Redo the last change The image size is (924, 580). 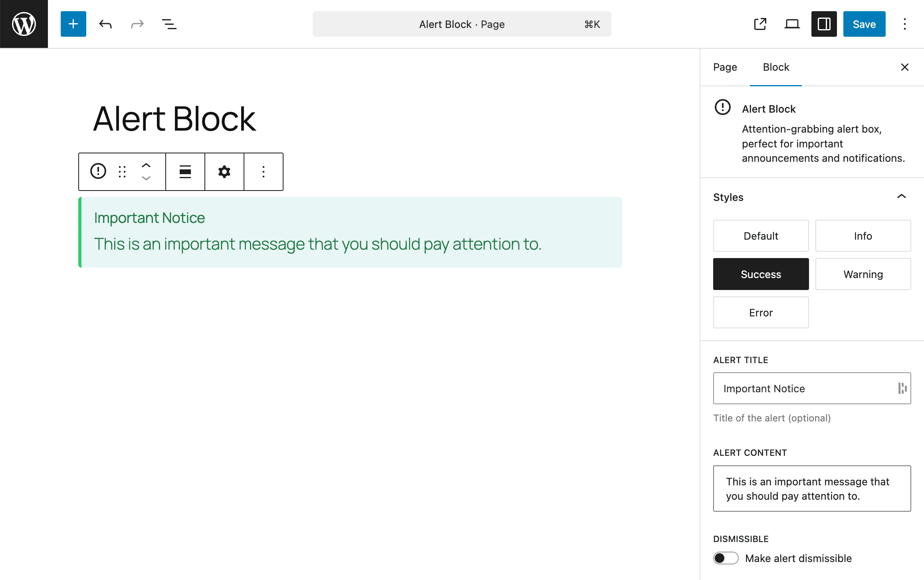point(137,24)
